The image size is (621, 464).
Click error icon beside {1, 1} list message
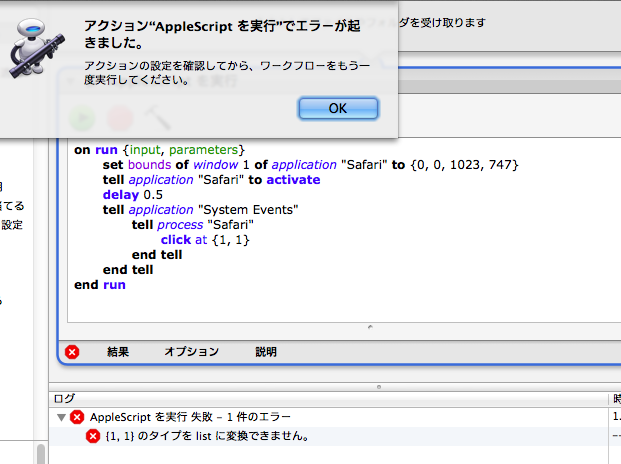tap(93, 436)
